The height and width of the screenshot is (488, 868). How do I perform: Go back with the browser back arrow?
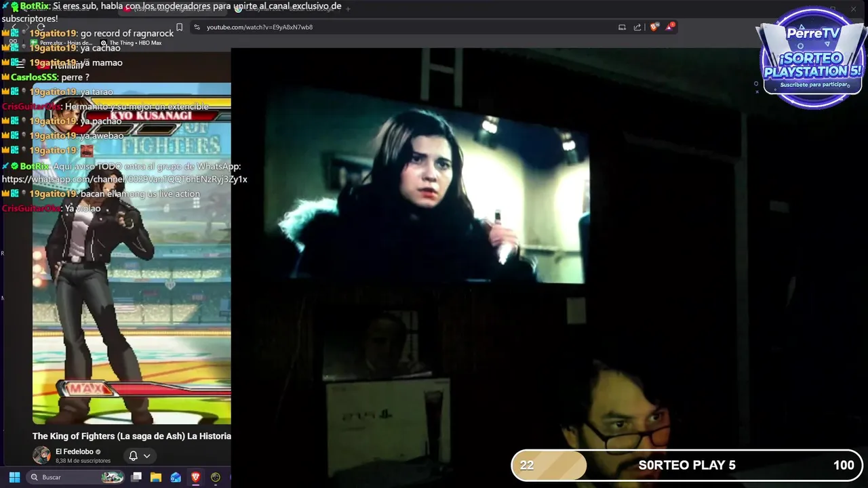[14, 27]
